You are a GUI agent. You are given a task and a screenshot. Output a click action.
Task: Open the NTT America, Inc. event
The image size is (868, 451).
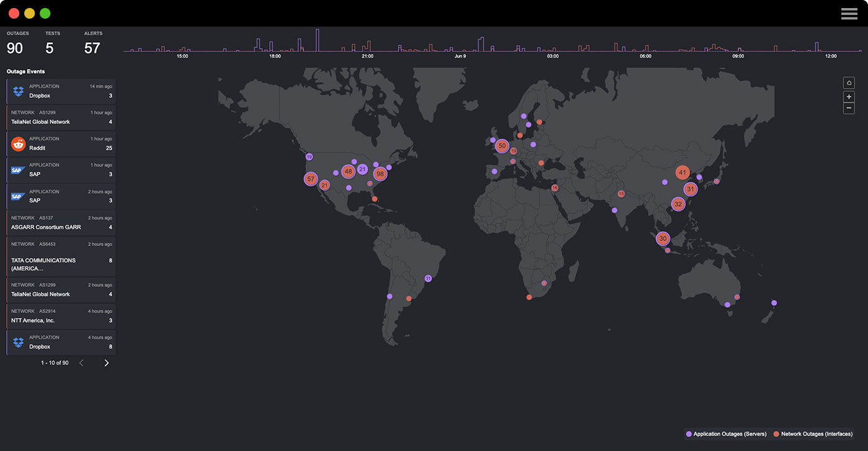61,316
